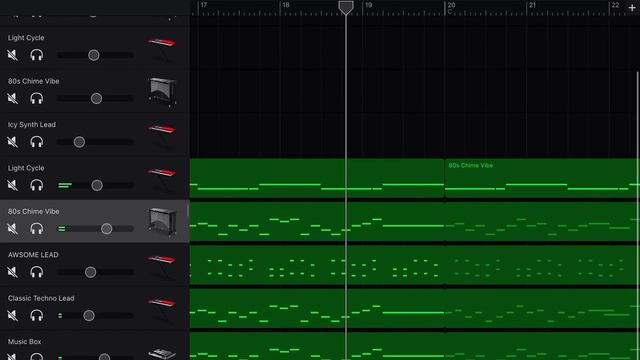Set volume of empty-lane Light Cycle track

(x=93, y=55)
